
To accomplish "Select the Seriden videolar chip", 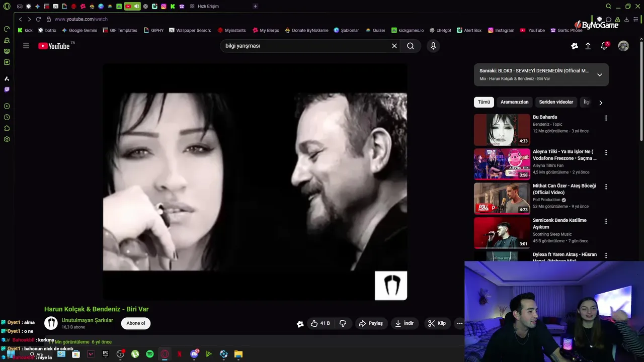I will tap(556, 102).
